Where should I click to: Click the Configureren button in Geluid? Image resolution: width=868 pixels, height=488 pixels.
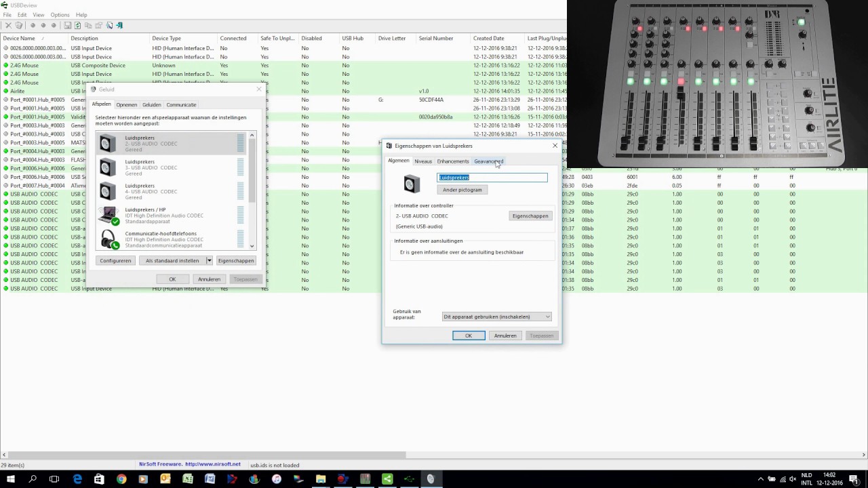click(115, 260)
